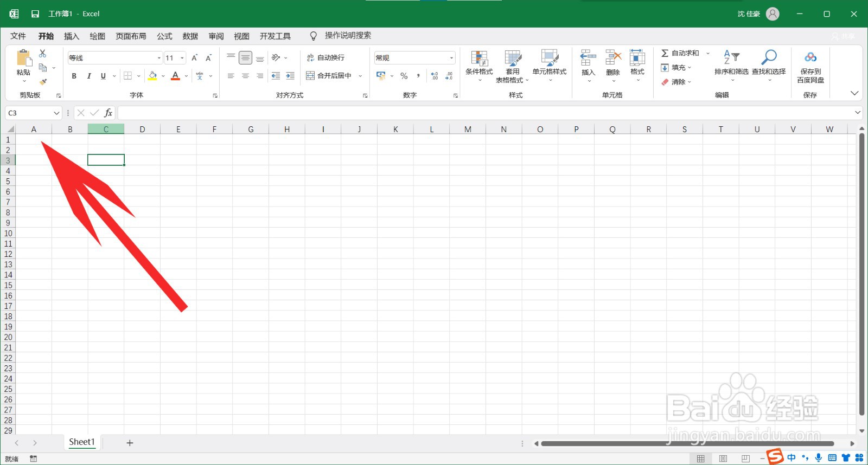This screenshot has height=465, width=868.
Task: Align text to the right
Action: 260,76
